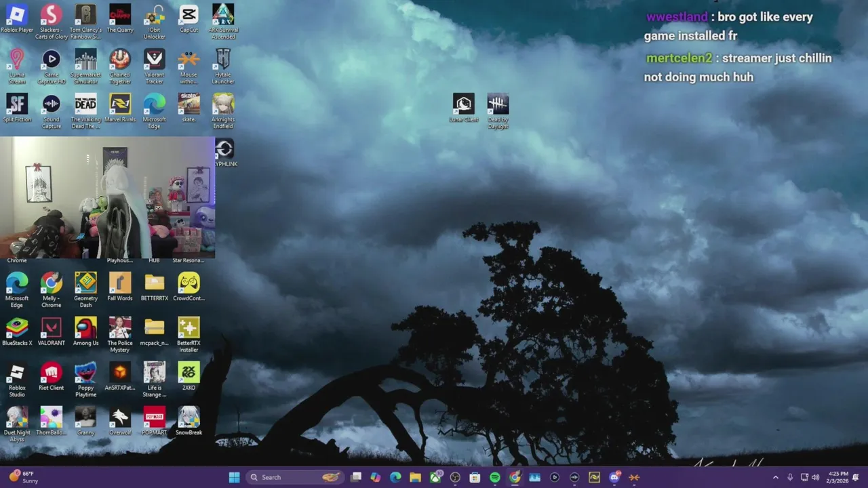
Task: Select the Poppy Playtime desktop icon
Action: pyautogui.click(x=85, y=380)
